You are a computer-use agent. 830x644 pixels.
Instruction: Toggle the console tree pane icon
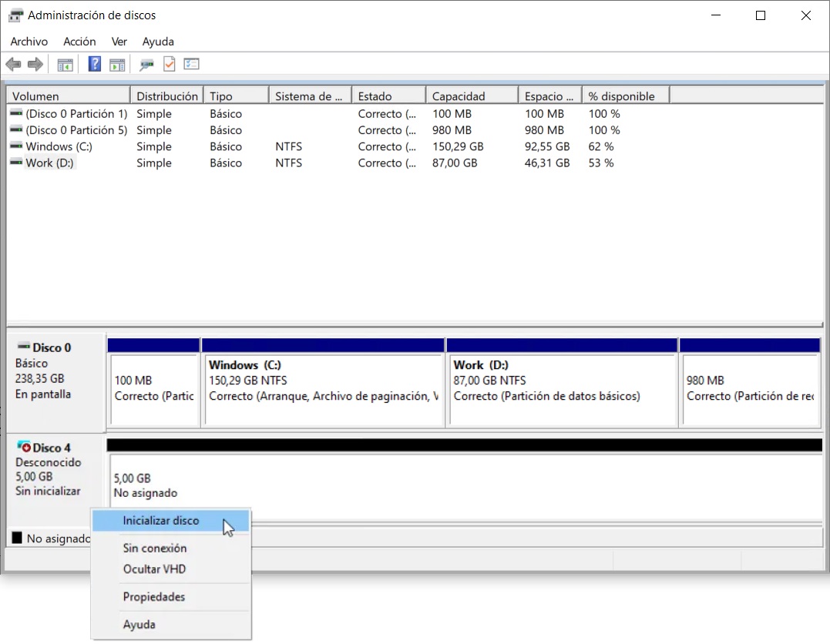point(65,65)
